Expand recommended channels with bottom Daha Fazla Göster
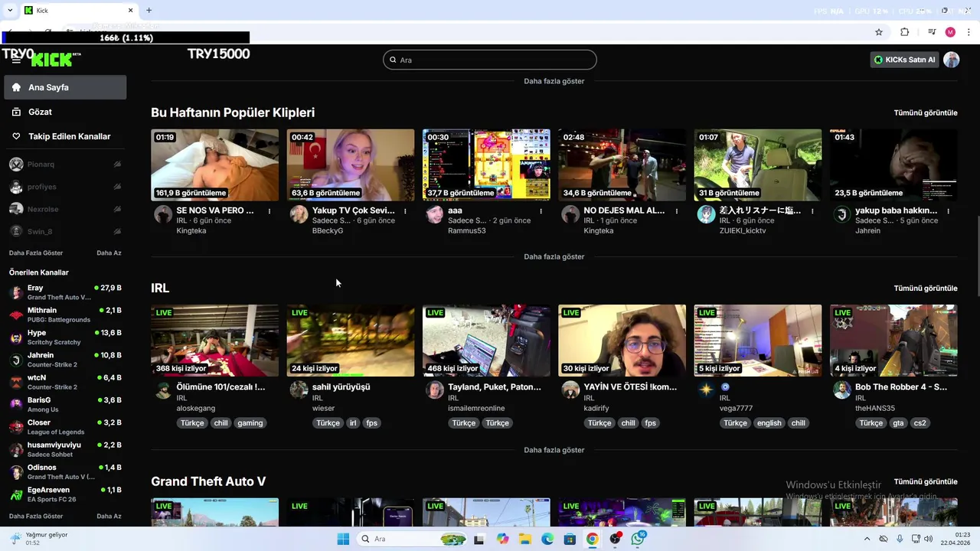 36,516
